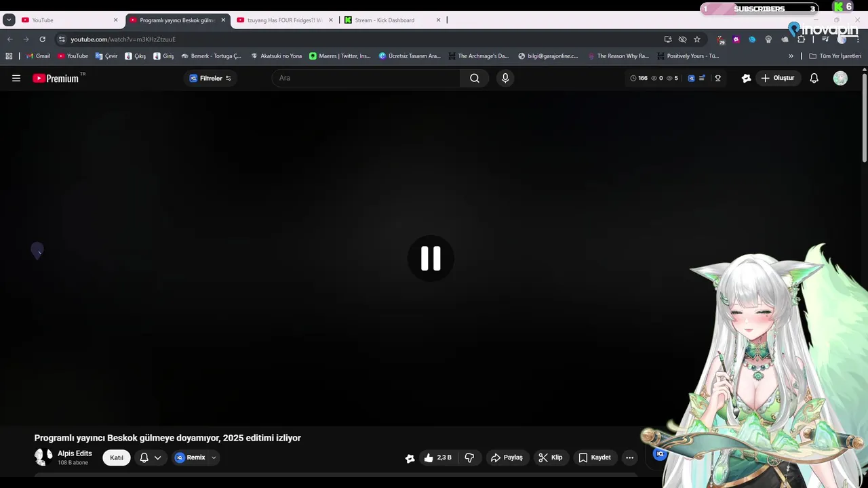Click the crossed-eye icon in address bar
This screenshot has height=488, width=868.
[x=682, y=39]
